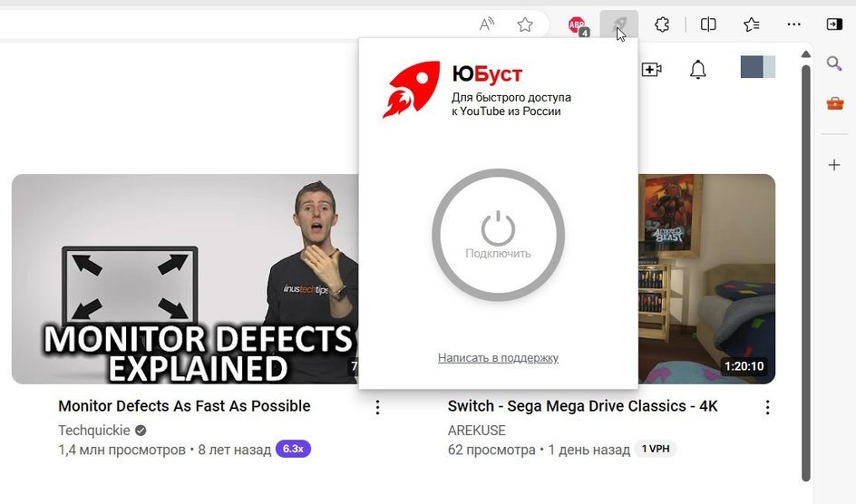The width and height of the screenshot is (856, 504).
Task: Open the Monitor Defects As Fast As Possible title
Action: (x=184, y=406)
